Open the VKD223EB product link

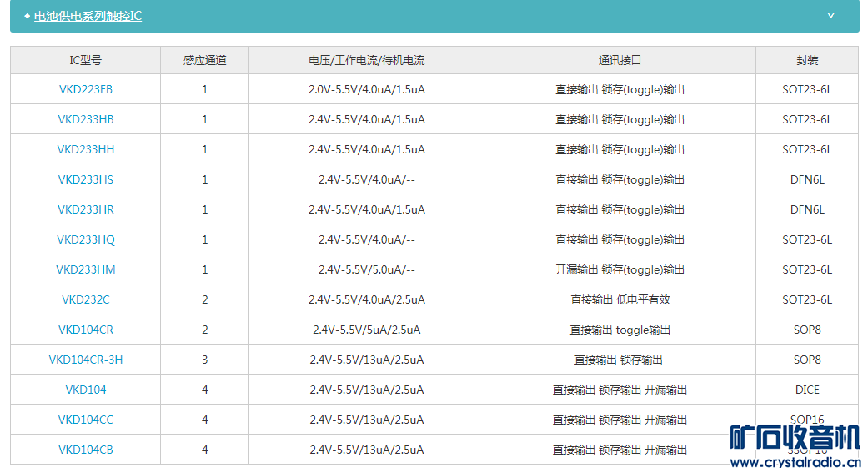[x=86, y=89]
